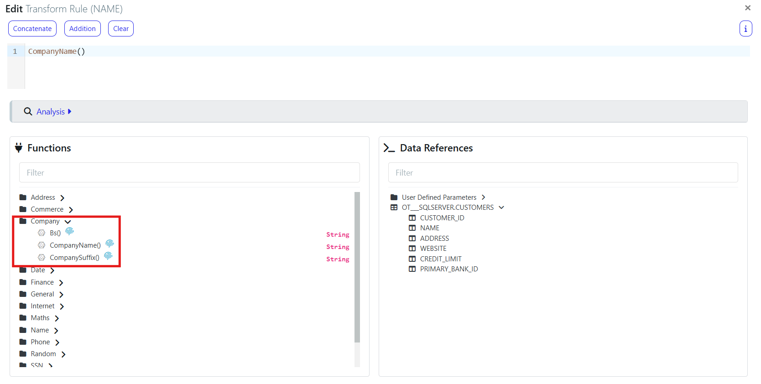Click the Functions list scrollbar
The width and height of the screenshot is (761, 384).
coord(357,267)
